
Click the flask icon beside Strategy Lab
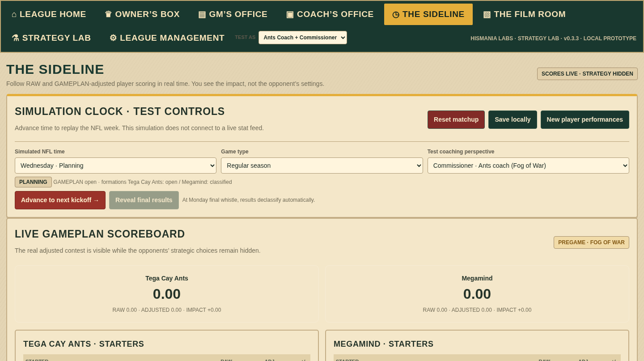[15, 38]
